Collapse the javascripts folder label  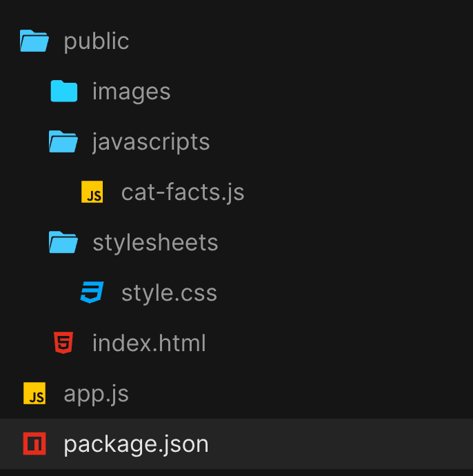151,142
